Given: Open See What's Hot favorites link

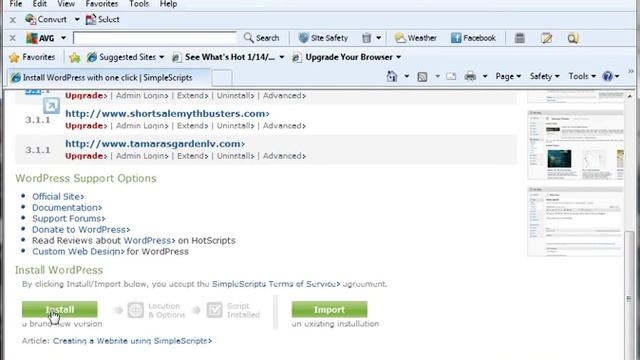Looking at the screenshot, I should point(228,57).
